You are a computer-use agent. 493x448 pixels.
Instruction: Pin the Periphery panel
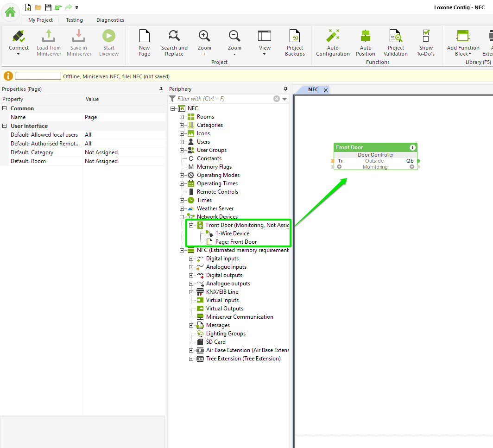[x=285, y=89]
